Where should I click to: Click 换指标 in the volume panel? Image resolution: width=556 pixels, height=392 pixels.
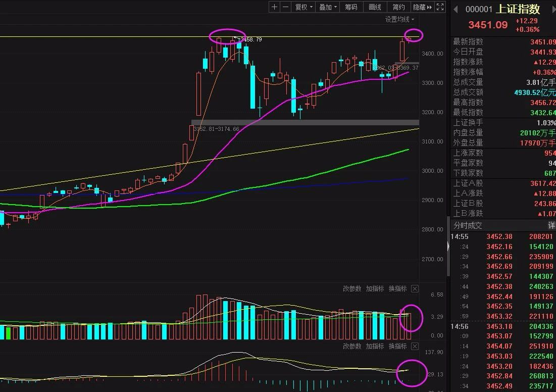(x=397, y=289)
